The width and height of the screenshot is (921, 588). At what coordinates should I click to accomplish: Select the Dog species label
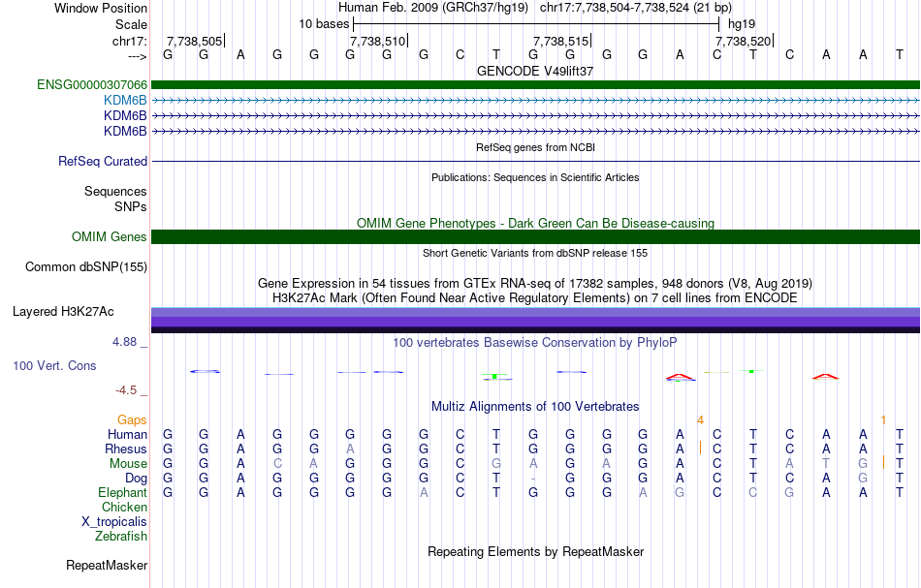pyautogui.click(x=136, y=479)
